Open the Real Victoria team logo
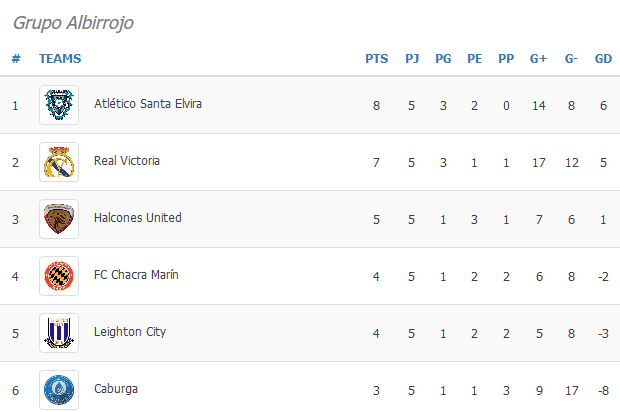Viewport: 620px width, 412px height. click(x=59, y=162)
